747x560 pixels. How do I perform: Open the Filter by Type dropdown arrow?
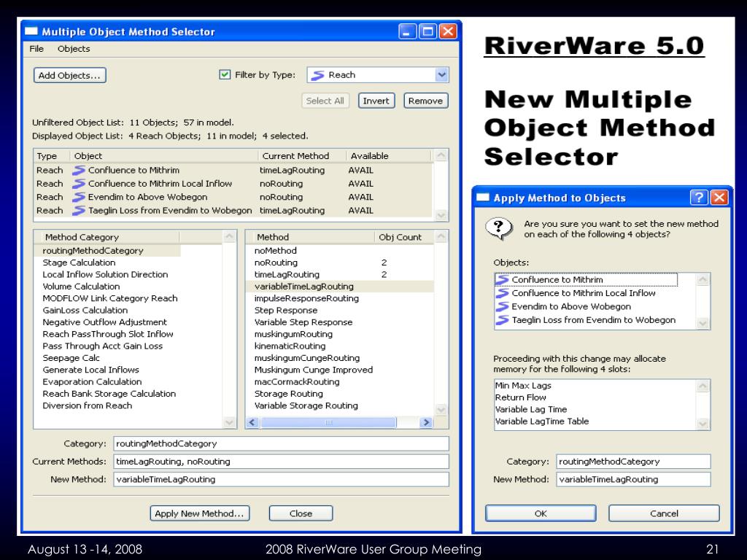(441, 75)
